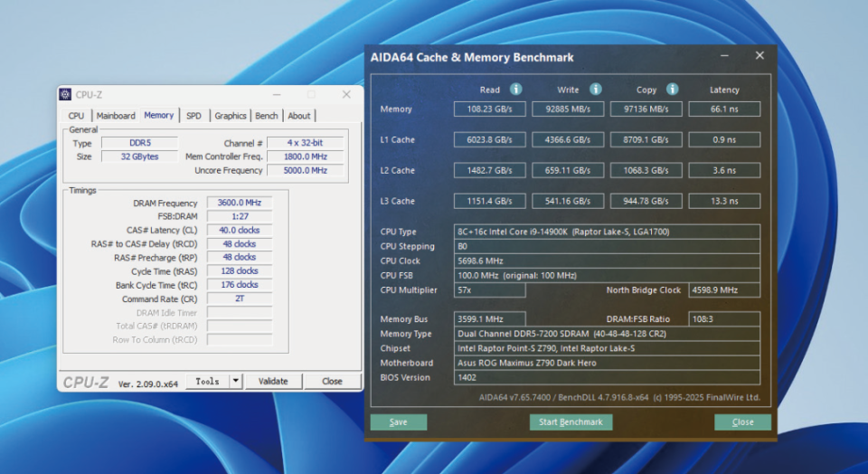This screenshot has width=868, height=474.
Task: Click Bank Cycle Time value 176 clocks
Action: tap(239, 285)
